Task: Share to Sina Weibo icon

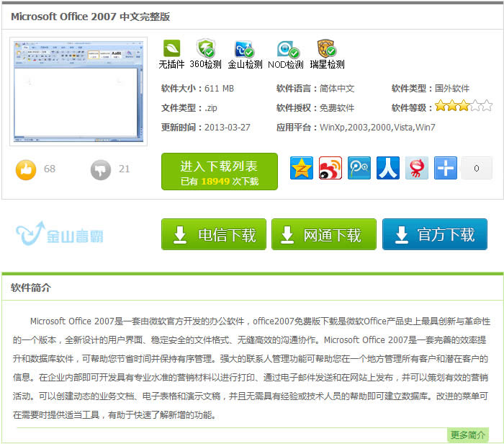Action: [x=330, y=168]
